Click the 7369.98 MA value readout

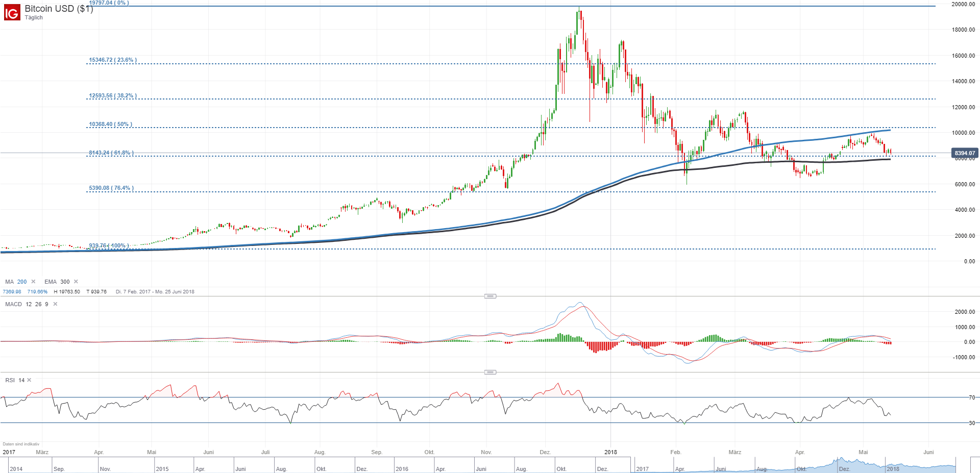[12, 292]
